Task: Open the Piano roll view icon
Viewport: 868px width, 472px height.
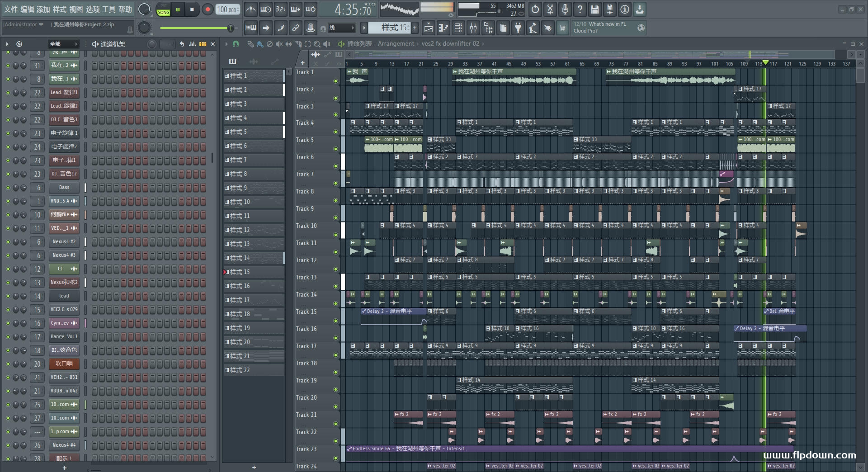Action: tap(443, 28)
